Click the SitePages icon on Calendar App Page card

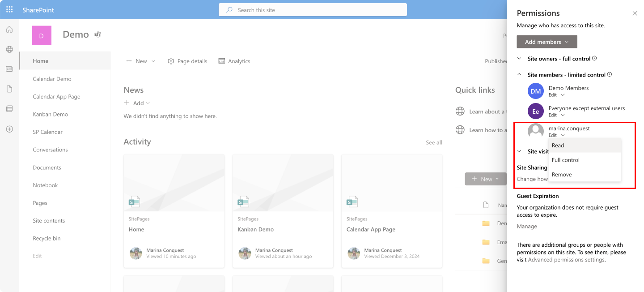click(352, 202)
